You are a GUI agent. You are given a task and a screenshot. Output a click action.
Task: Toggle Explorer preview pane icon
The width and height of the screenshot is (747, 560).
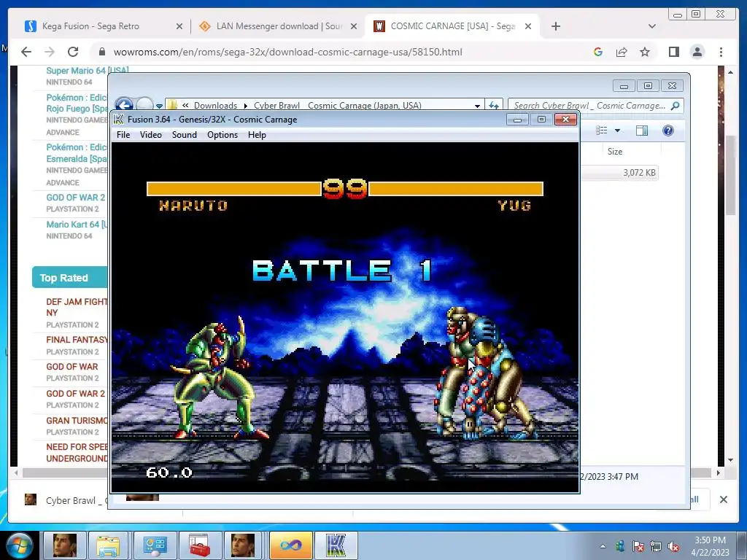click(x=642, y=131)
